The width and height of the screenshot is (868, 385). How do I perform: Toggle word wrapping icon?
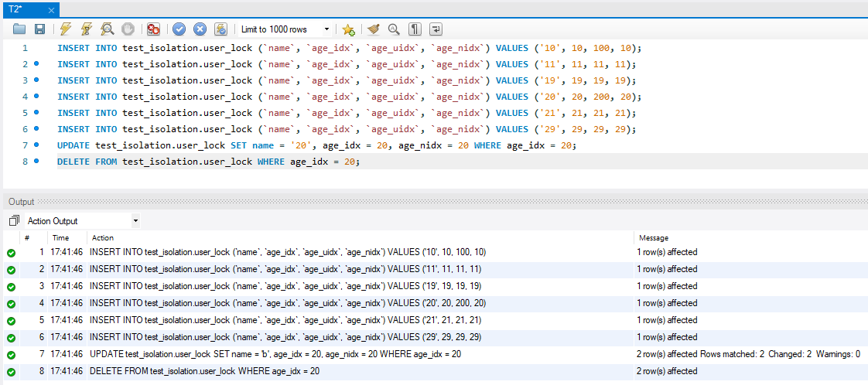tap(436, 29)
